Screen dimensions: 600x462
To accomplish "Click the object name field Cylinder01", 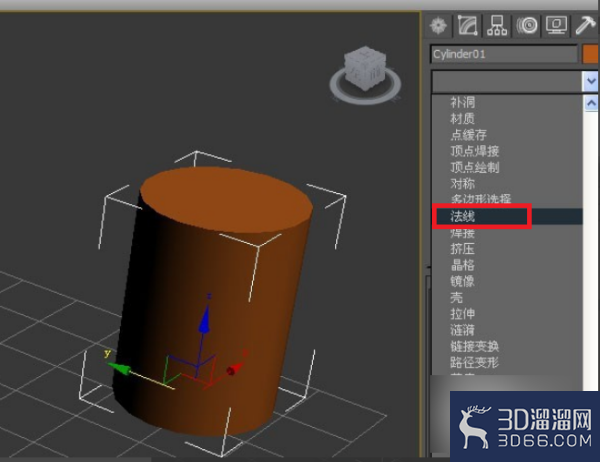I will point(504,54).
